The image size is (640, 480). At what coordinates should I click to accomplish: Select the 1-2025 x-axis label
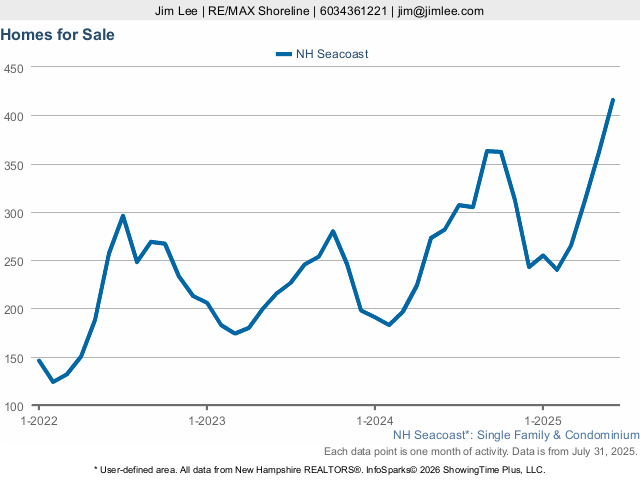542,420
